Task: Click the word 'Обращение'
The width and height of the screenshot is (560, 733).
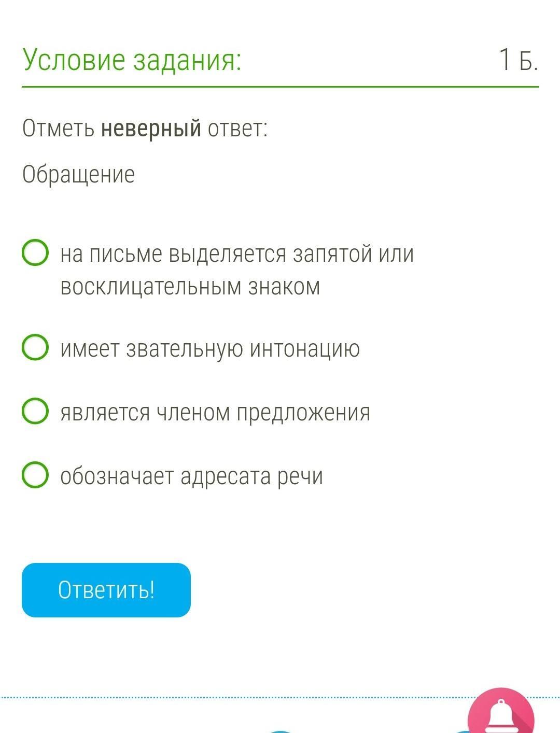Action: tap(78, 174)
